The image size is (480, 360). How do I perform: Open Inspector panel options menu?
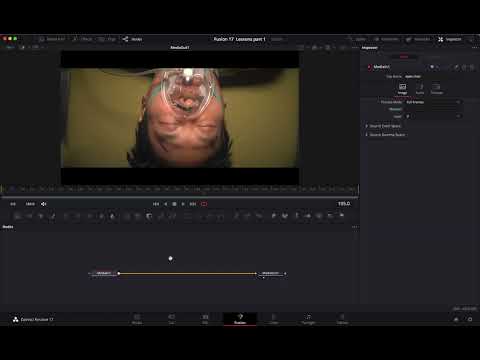coord(474,48)
